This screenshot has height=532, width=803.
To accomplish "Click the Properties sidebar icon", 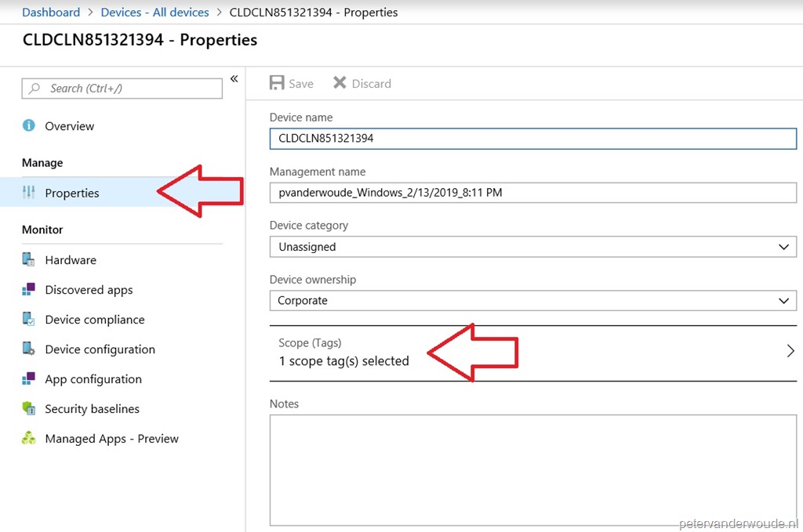I will click(31, 192).
